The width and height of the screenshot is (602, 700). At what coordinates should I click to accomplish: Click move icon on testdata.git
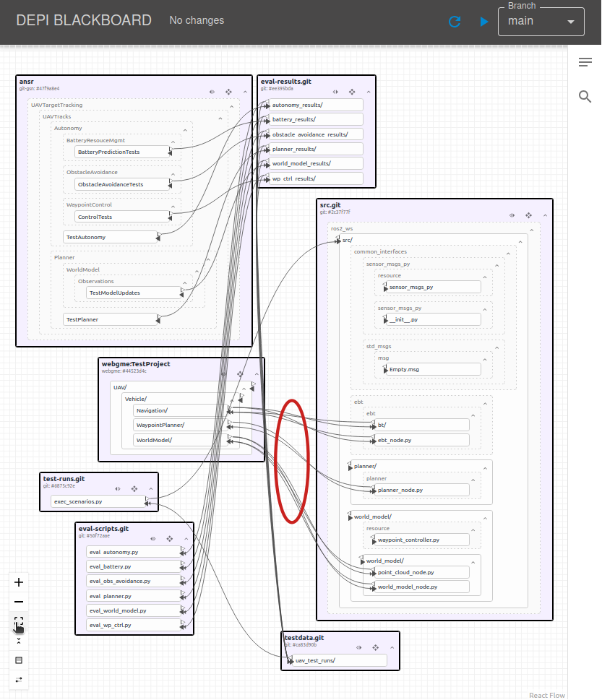(x=376, y=648)
